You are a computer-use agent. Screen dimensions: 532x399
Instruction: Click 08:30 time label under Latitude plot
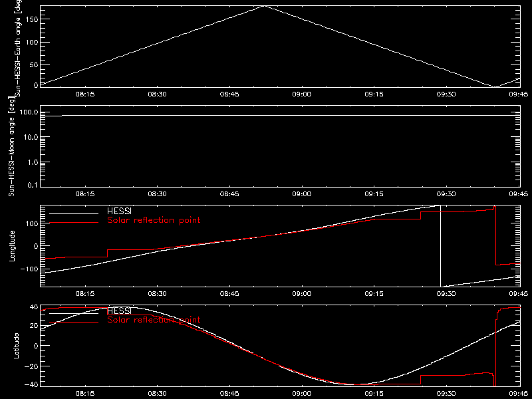point(157,394)
